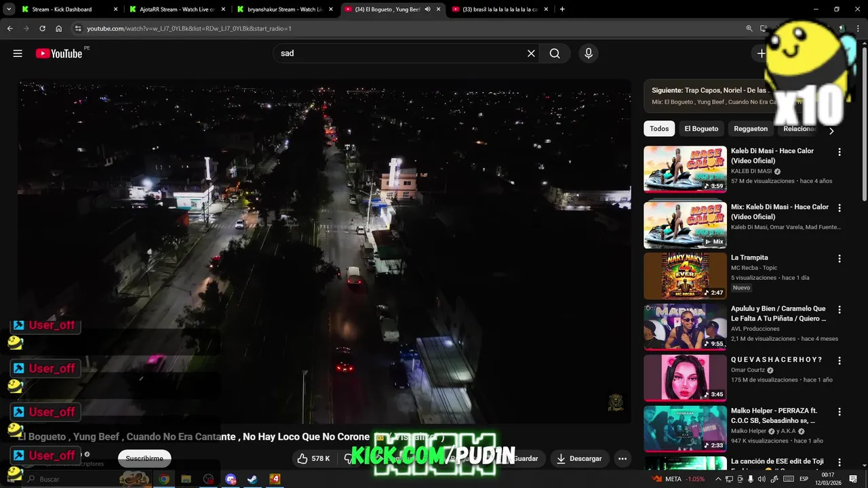View site information icon in address bar
Screen dimensions: 868x488
(78, 28)
